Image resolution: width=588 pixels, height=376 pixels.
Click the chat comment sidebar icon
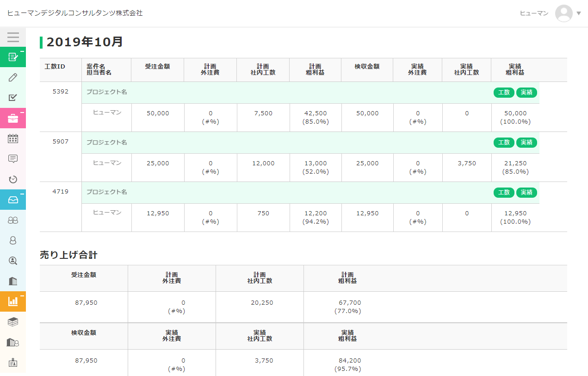pos(13,159)
